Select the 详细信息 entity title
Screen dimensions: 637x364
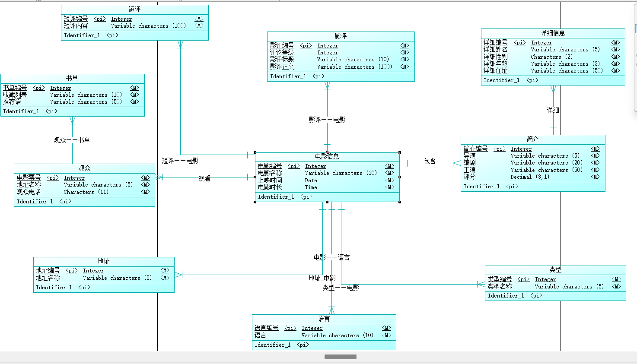[x=553, y=33]
